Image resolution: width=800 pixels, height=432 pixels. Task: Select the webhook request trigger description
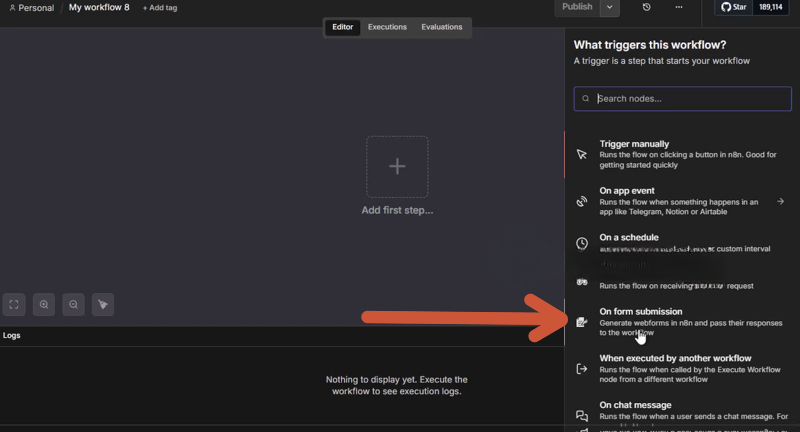[676, 286]
